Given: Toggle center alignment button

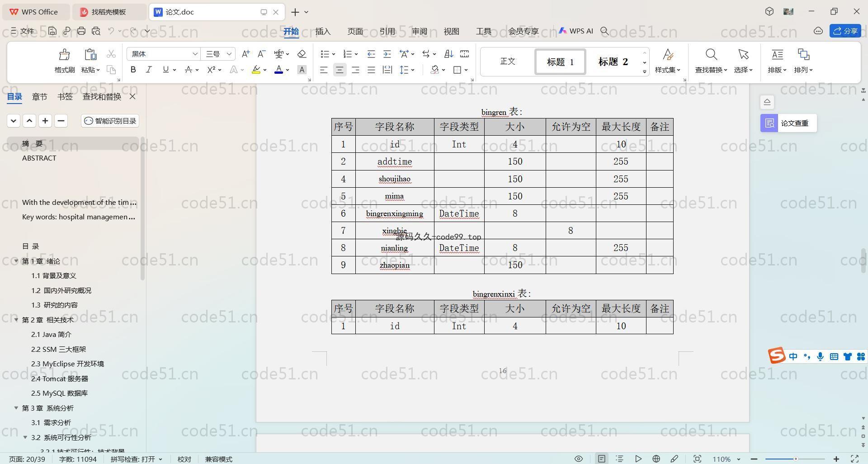Looking at the screenshot, I should coord(340,70).
